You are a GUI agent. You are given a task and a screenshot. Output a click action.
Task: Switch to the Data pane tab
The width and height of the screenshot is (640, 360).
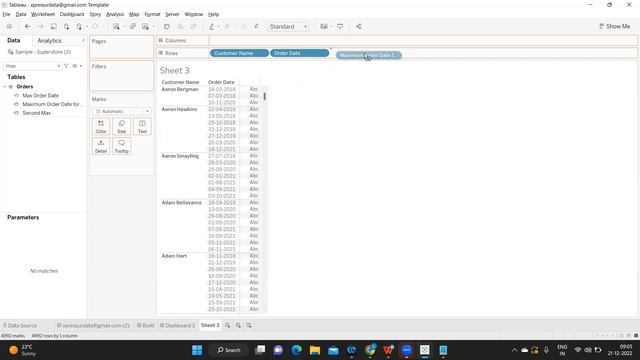[x=13, y=40]
